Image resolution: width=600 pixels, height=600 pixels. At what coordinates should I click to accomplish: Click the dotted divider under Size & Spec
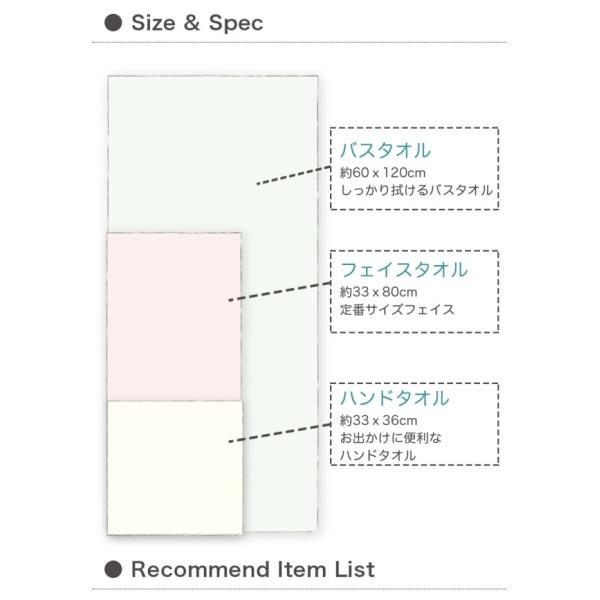300,42
